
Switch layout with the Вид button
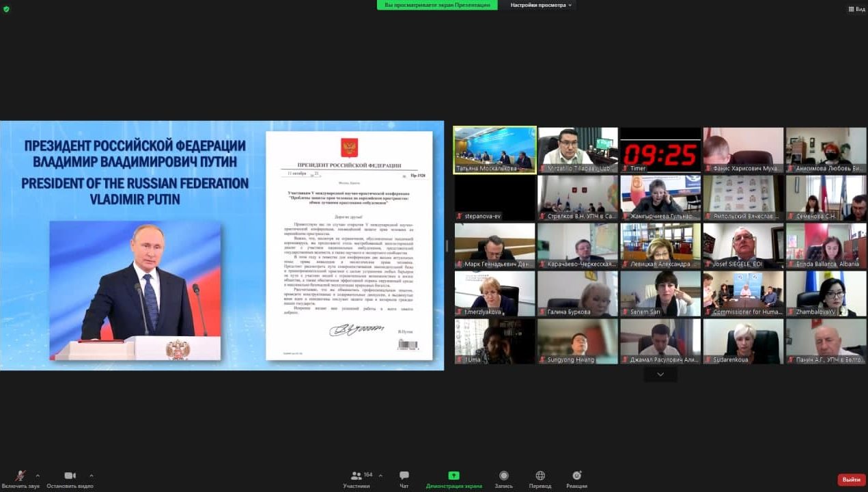(856, 9)
